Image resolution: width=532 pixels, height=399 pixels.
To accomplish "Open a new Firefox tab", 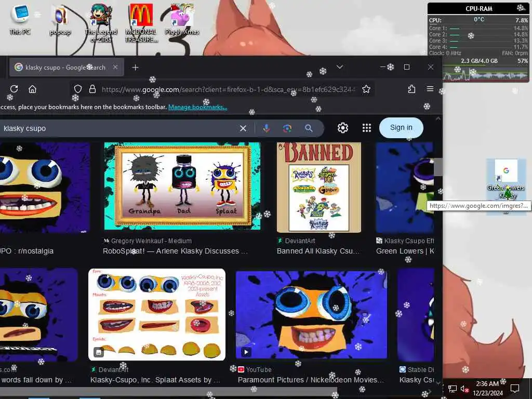I will 135,67.
